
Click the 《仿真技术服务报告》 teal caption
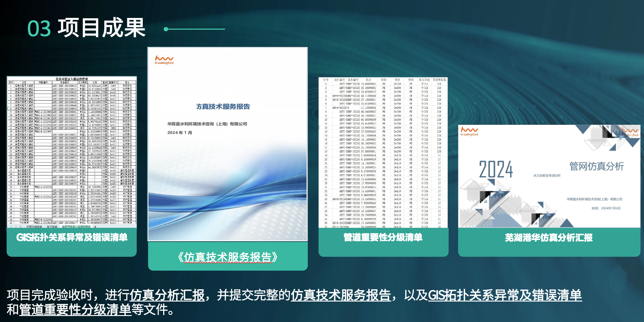coord(227,257)
